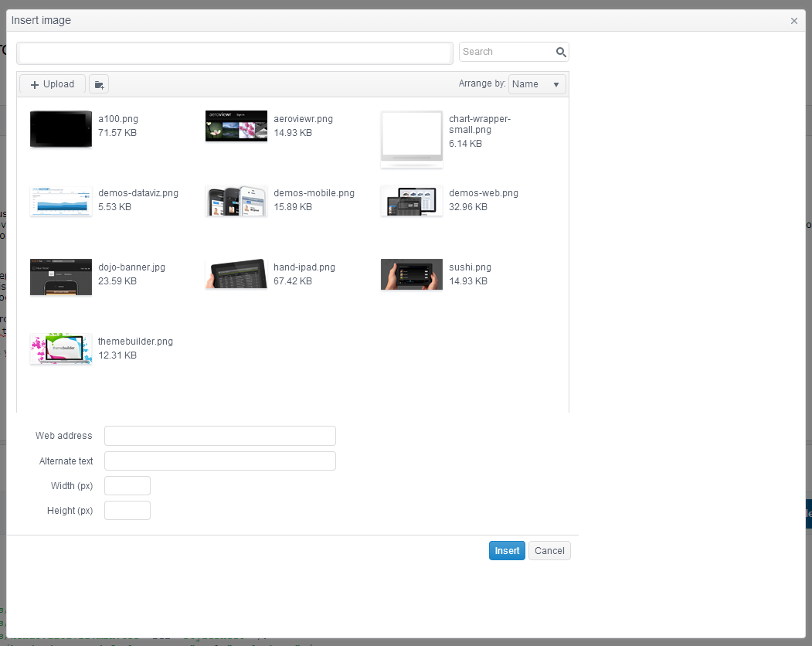Focus the Height (px) input field
812x646 pixels.
[127, 510]
